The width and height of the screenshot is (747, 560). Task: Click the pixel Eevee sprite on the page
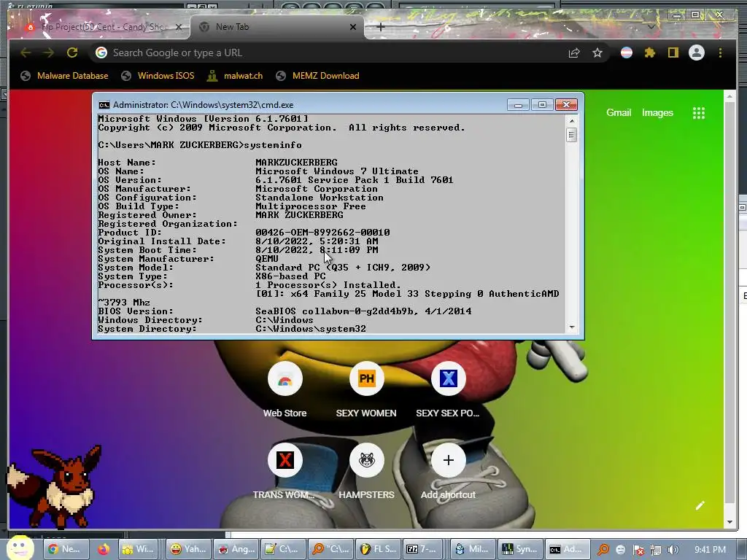click(53, 486)
